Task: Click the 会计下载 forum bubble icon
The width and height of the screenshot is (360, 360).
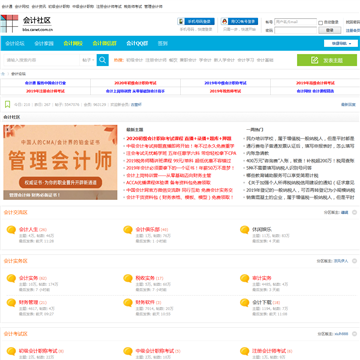Action: (x=245, y=303)
